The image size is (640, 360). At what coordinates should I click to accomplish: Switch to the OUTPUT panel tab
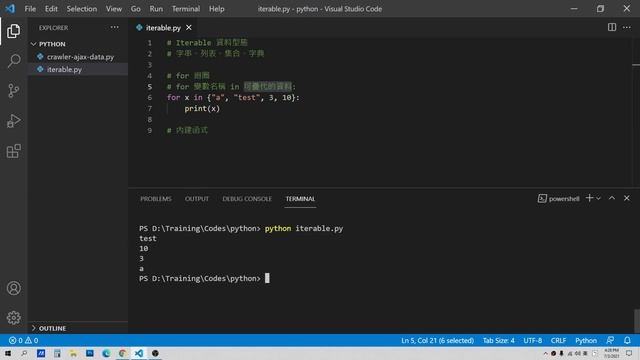point(197,199)
